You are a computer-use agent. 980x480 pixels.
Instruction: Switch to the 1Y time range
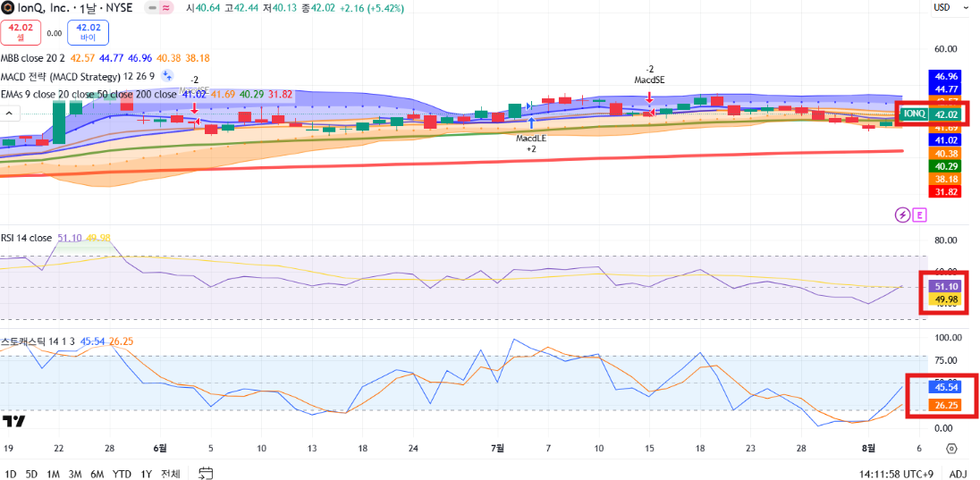point(147,474)
